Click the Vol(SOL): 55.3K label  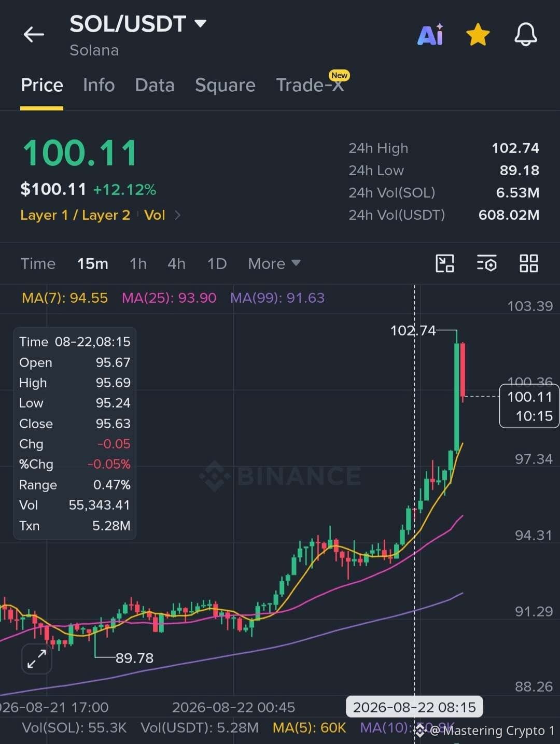coord(74,727)
